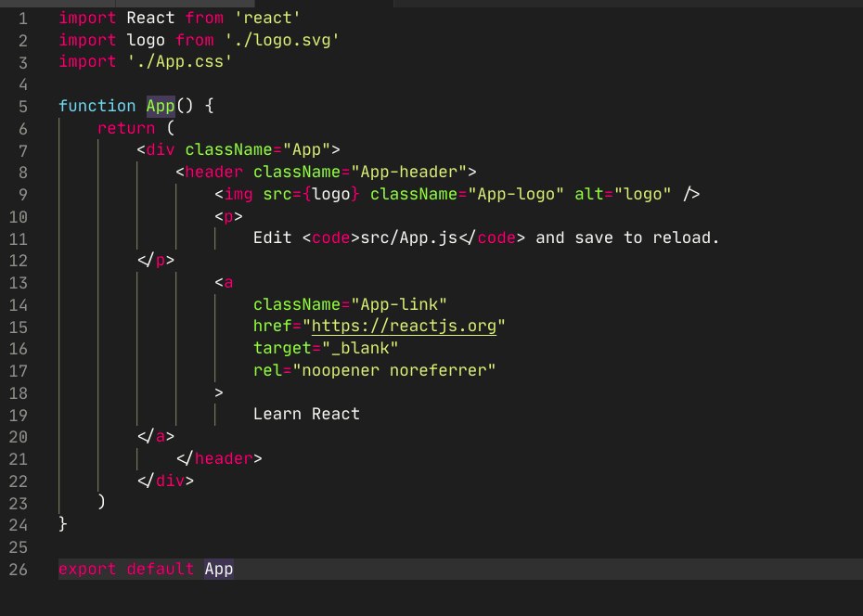Open the https://reactjs.org link
This screenshot has width=863, height=616.
(404, 327)
